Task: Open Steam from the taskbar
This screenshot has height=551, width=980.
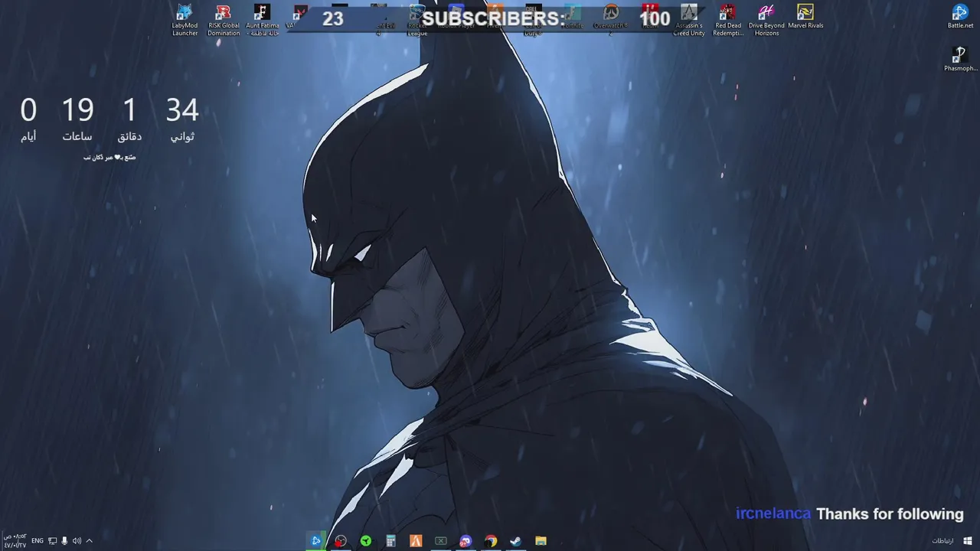Action: pos(516,541)
